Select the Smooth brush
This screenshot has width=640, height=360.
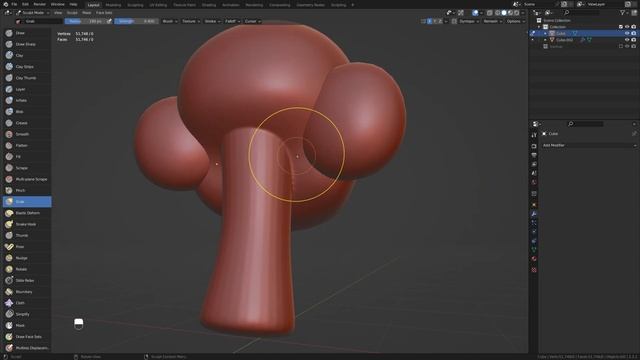(27, 134)
